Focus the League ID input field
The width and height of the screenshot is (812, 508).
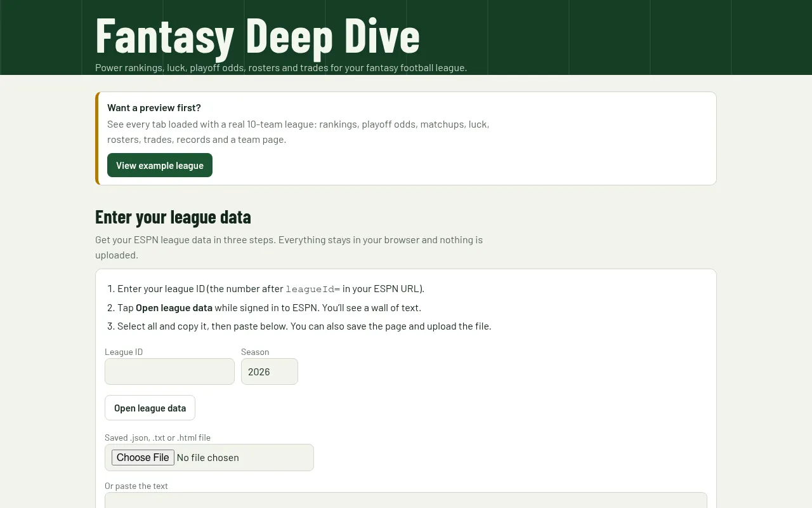click(x=169, y=371)
